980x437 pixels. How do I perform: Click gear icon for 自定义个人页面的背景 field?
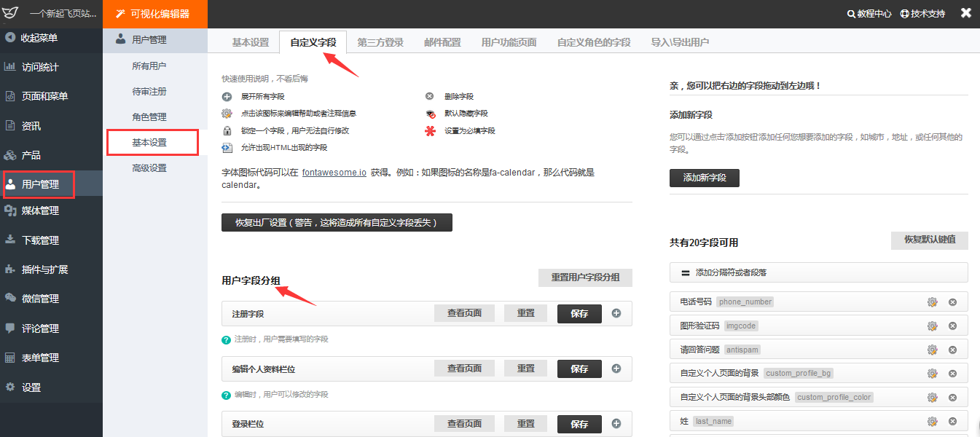932,374
